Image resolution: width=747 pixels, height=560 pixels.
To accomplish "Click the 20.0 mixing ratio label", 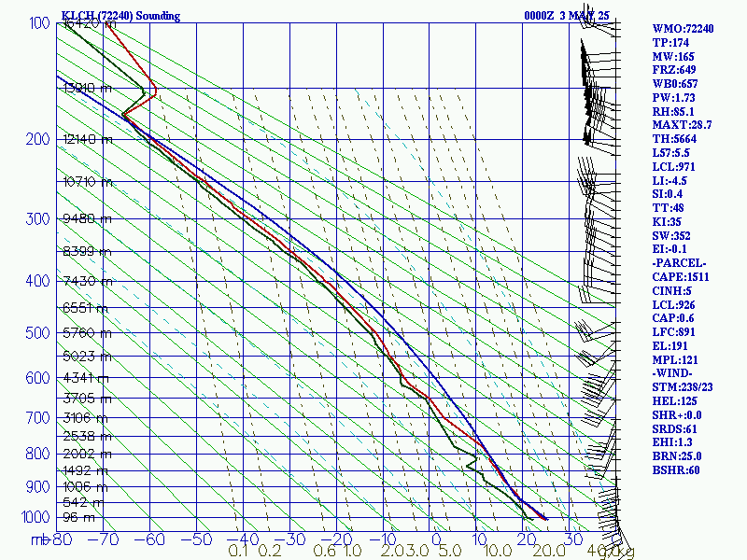I will [549, 551].
